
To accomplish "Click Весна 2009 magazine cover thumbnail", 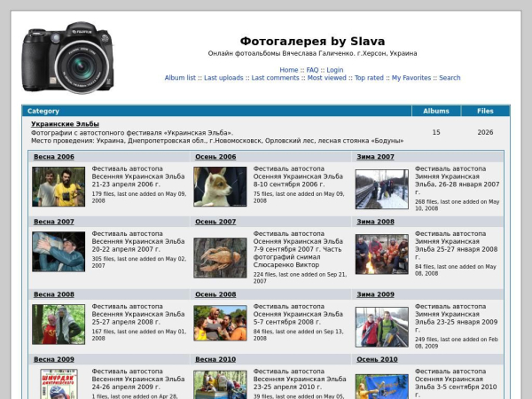I will pyautogui.click(x=59, y=384).
